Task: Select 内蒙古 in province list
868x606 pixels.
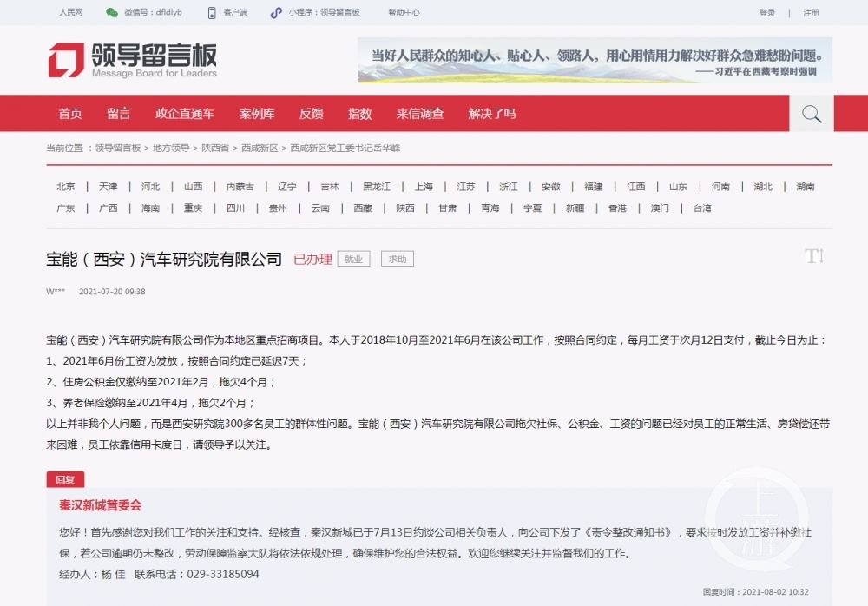Action: click(240, 187)
